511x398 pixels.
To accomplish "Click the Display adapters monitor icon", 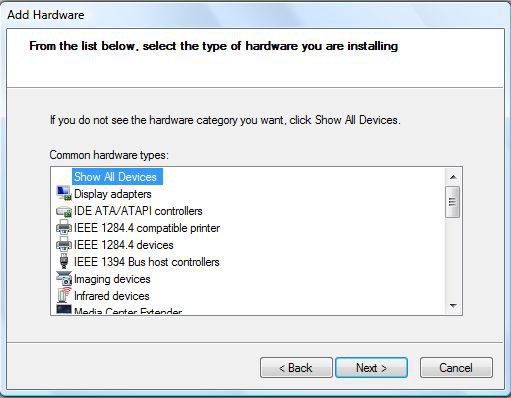I will coord(64,193).
